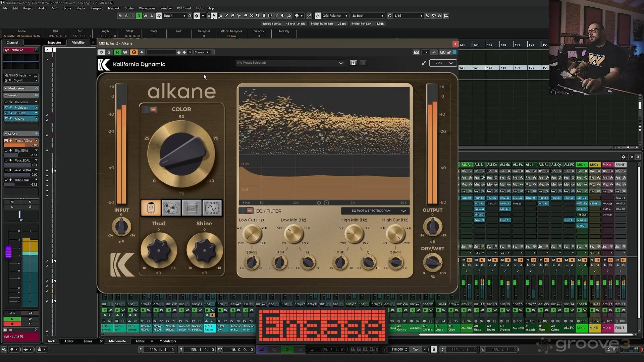Select the transformer saturation mode icon
644x362 pixels.
pos(192,208)
